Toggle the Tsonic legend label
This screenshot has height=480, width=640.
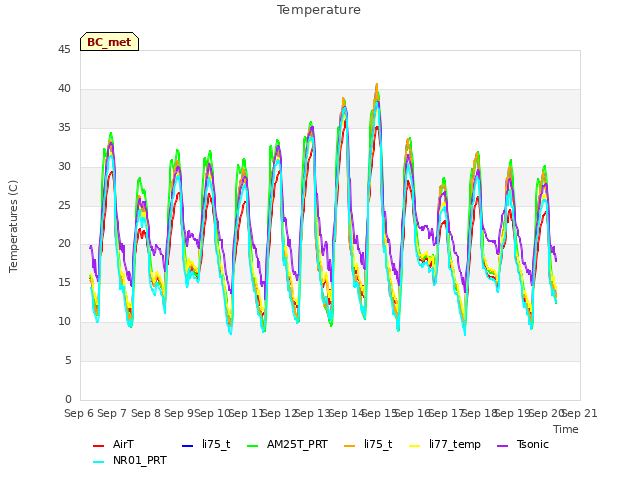[x=533, y=444]
